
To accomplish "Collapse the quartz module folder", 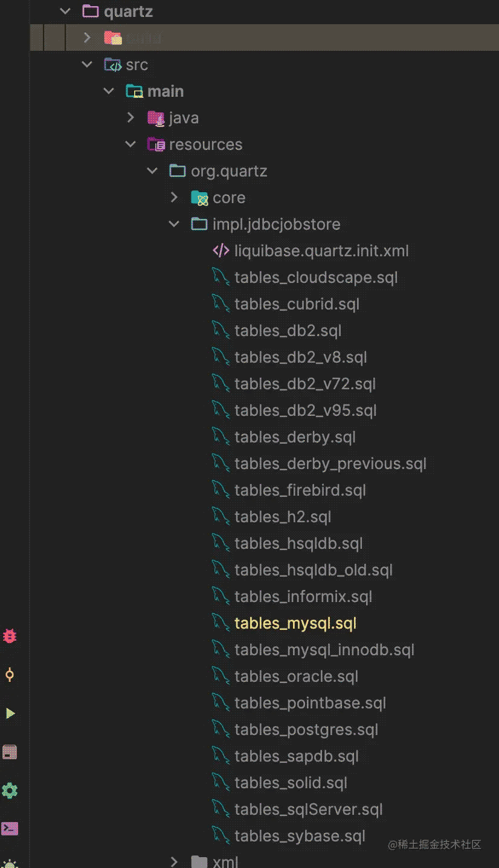I will (65, 11).
